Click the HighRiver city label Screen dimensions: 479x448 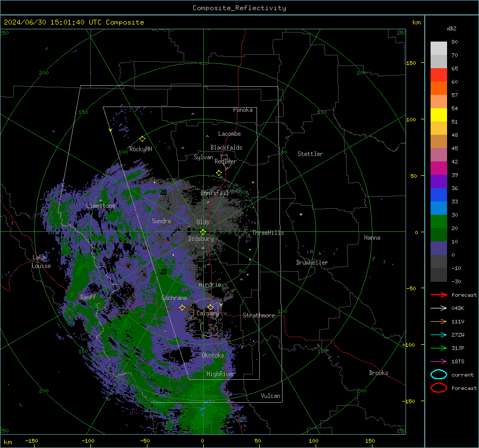[x=220, y=374]
